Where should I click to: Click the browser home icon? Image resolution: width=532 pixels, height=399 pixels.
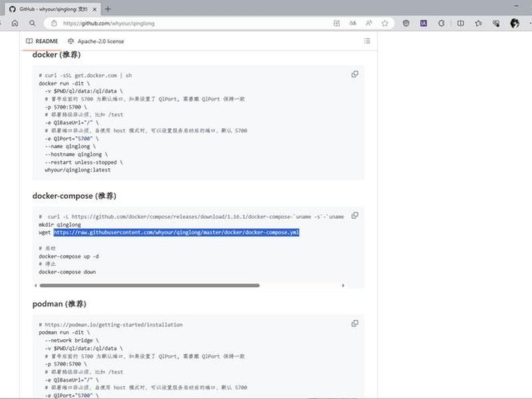(x=15, y=23)
